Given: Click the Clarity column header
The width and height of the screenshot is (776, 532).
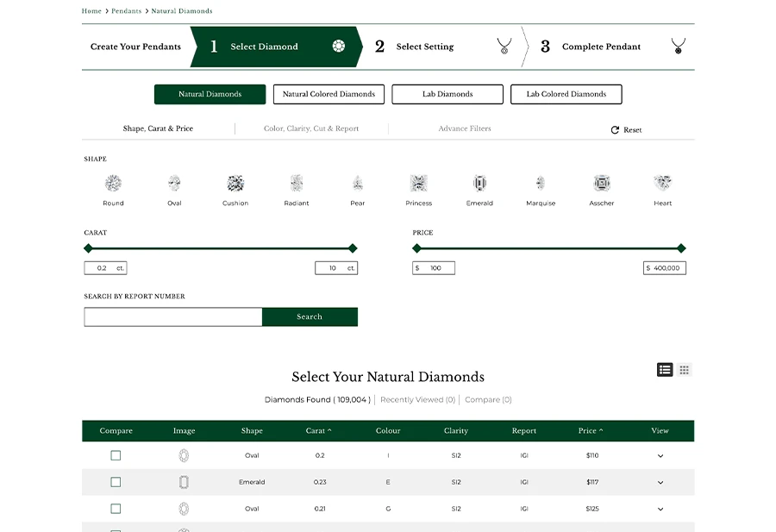Looking at the screenshot, I should point(456,430).
